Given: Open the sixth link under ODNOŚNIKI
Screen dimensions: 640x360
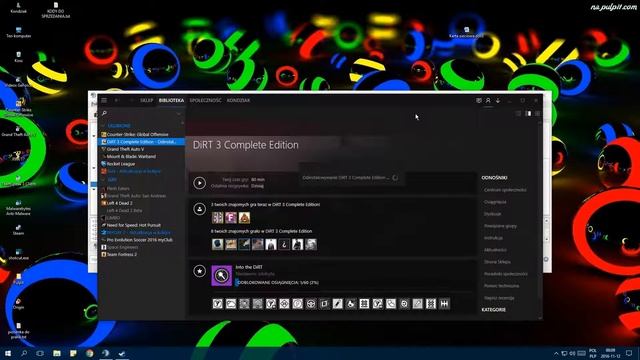Looking at the screenshot, I should (495, 250).
